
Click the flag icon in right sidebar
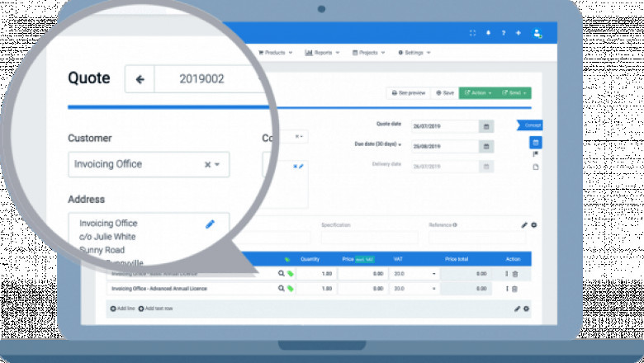[x=536, y=154]
